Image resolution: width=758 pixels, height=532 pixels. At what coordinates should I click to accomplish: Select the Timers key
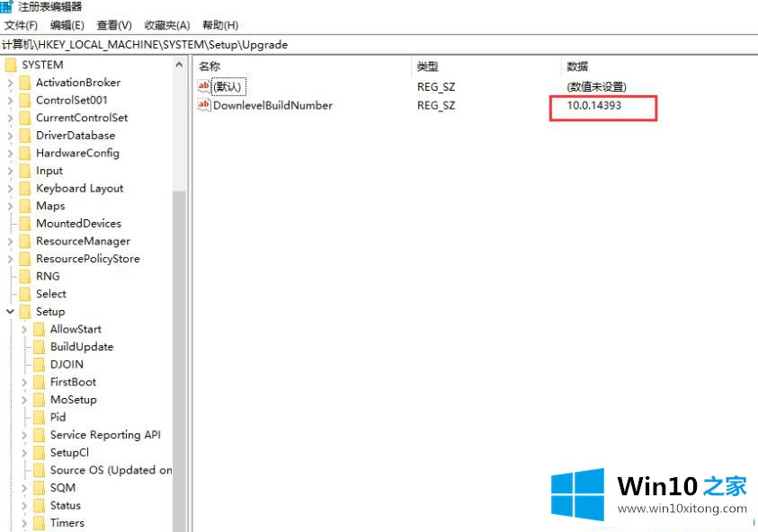coord(67,523)
